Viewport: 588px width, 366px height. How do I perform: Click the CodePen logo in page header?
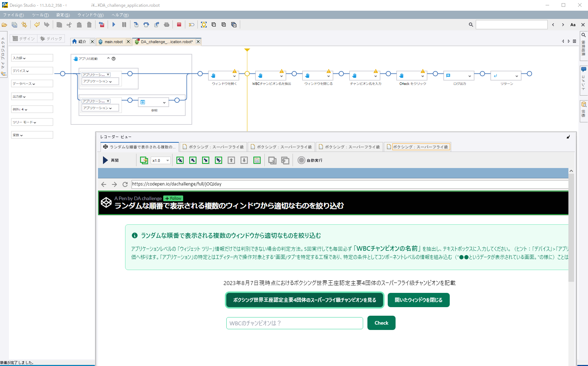click(106, 202)
